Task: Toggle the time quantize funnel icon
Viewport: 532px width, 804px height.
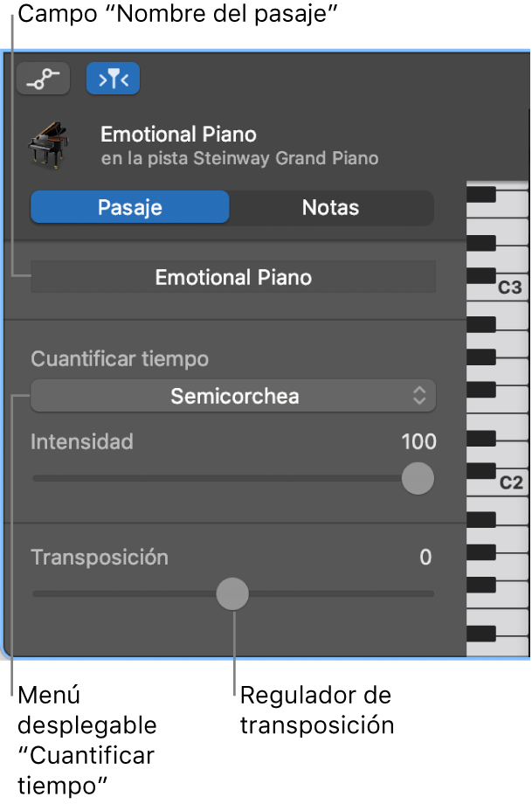Action: pos(113,78)
